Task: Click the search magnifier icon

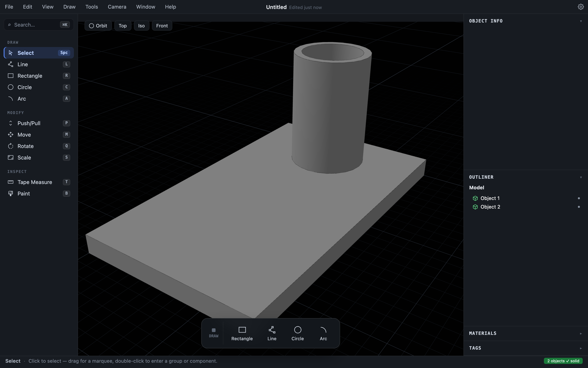Action: coord(9,25)
